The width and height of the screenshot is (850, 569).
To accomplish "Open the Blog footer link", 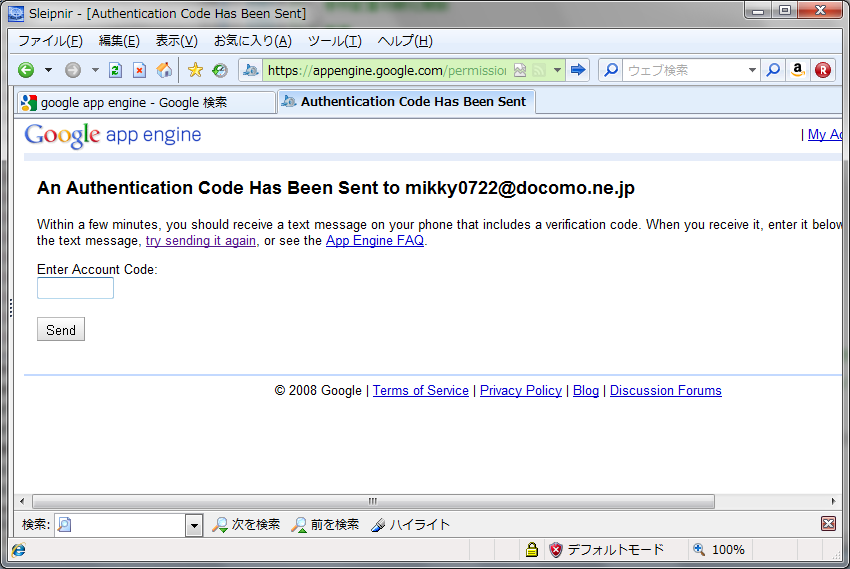I will coord(586,391).
